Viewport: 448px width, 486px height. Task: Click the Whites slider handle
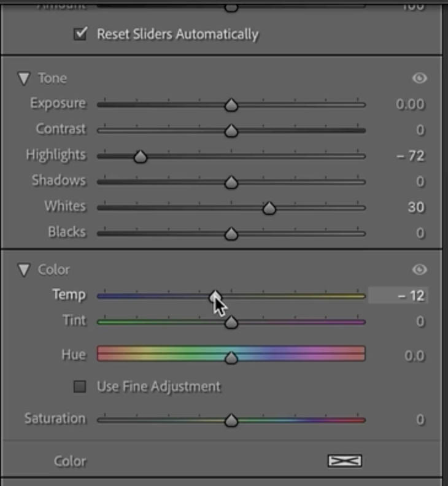269,209
